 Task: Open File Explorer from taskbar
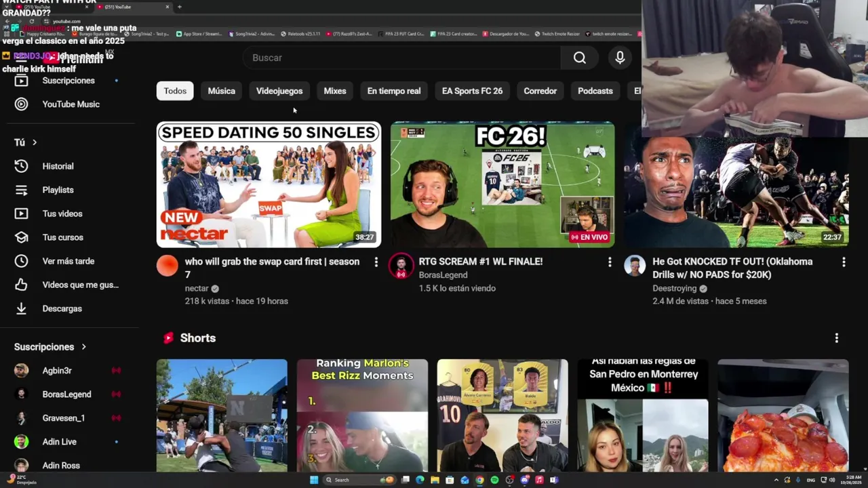point(435,480)
